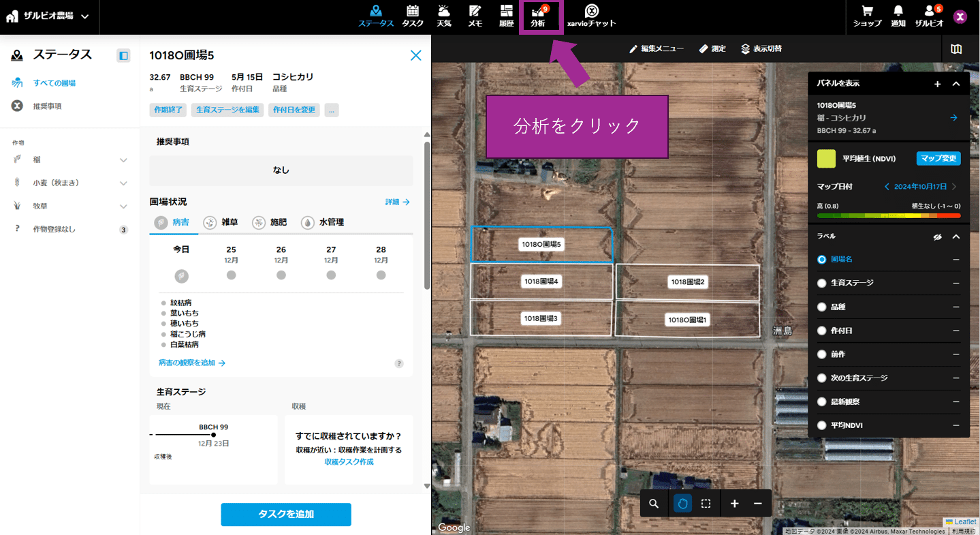Open タスク calendar icon in top bar
Viewport: 980px width, 535px height.
(413, 16)
